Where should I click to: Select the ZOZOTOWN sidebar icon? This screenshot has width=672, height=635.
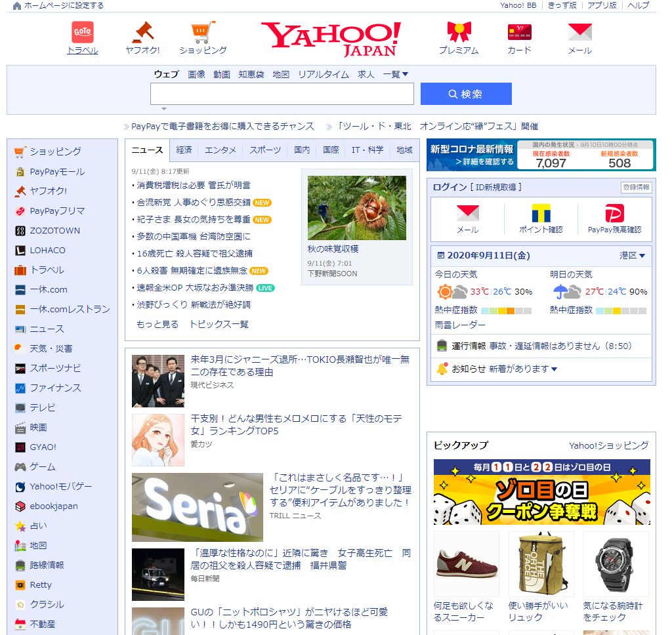(20, 230)
